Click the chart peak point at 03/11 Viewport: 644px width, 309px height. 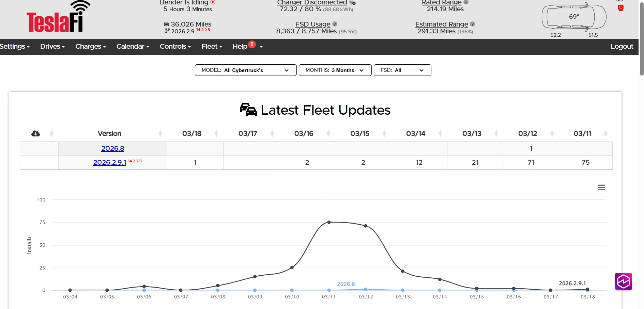tap(329, 222)
